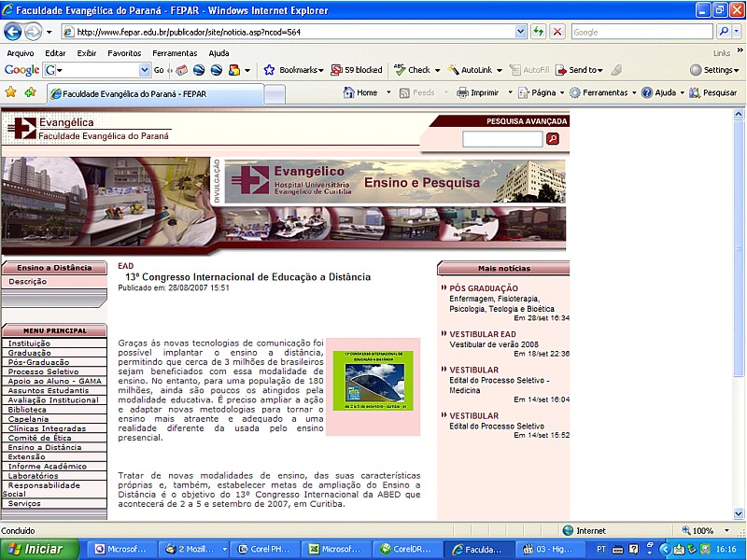Open the Biblioteca sidebar link
Viewport: 747px width, 560px height.
pyautogui.click(x=28, y=410)
